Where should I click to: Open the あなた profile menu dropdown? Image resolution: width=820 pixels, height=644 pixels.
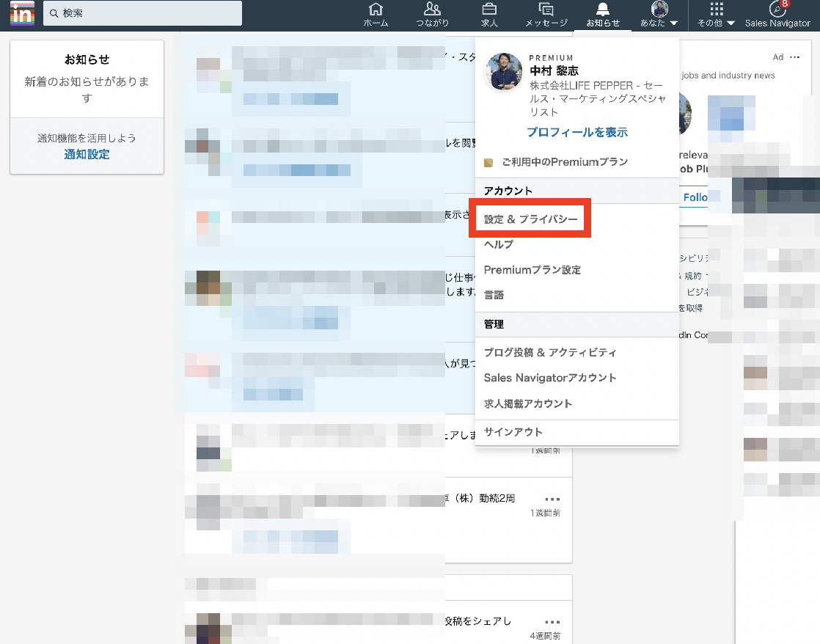(659, 15)
